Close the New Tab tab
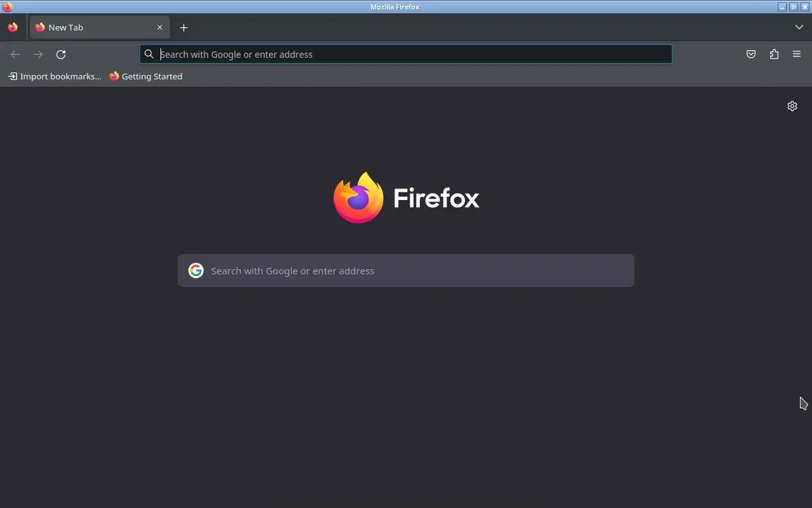 coord(160,27)
